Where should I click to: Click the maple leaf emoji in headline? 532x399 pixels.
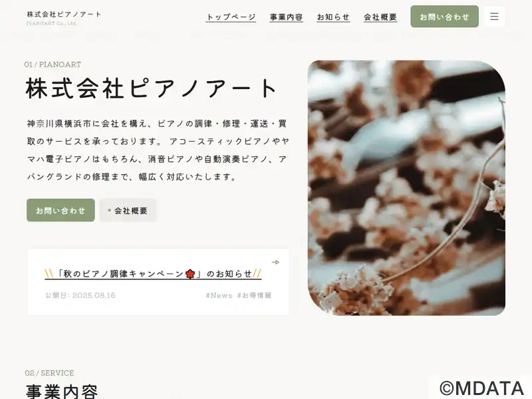(x=190, y=274)
